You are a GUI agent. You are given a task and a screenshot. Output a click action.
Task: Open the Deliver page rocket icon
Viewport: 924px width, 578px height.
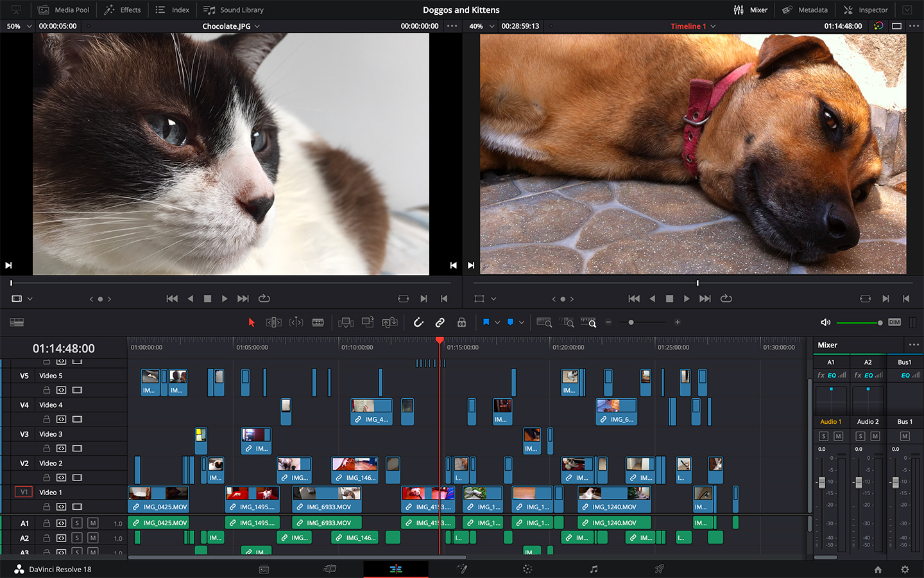pyautogui.click(x=659, y=569)
